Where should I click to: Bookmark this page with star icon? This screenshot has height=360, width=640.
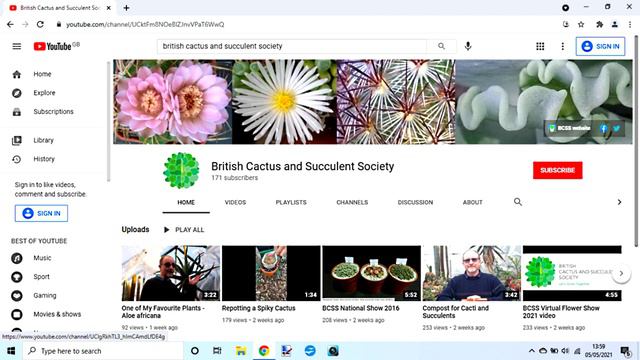point(581,24)
